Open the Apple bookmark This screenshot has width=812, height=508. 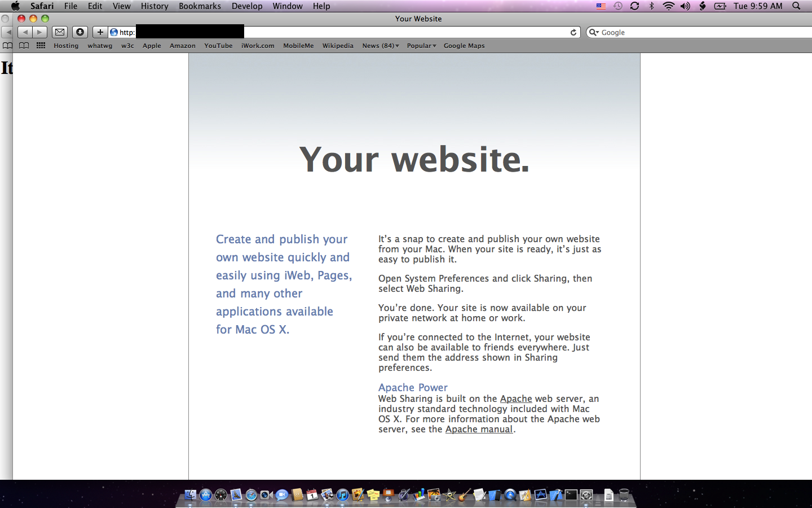(x=152, y=46)
